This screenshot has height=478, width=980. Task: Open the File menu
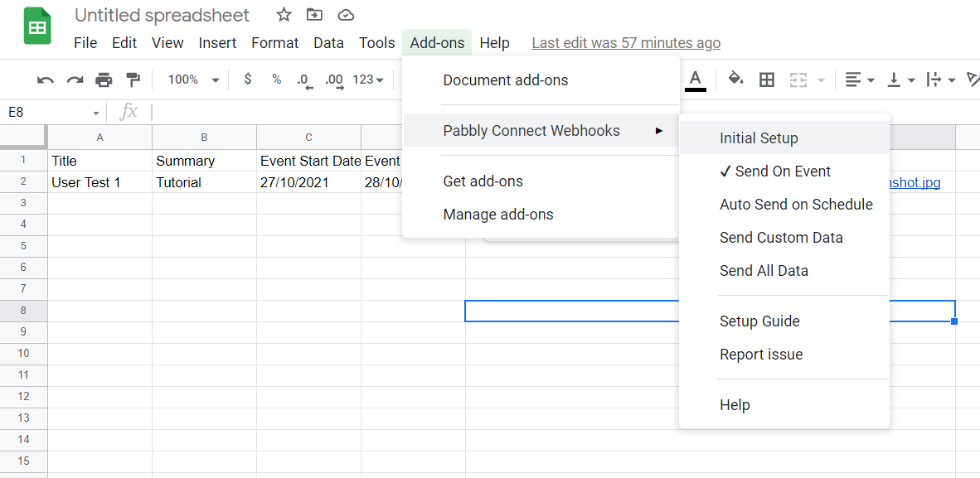85,43
